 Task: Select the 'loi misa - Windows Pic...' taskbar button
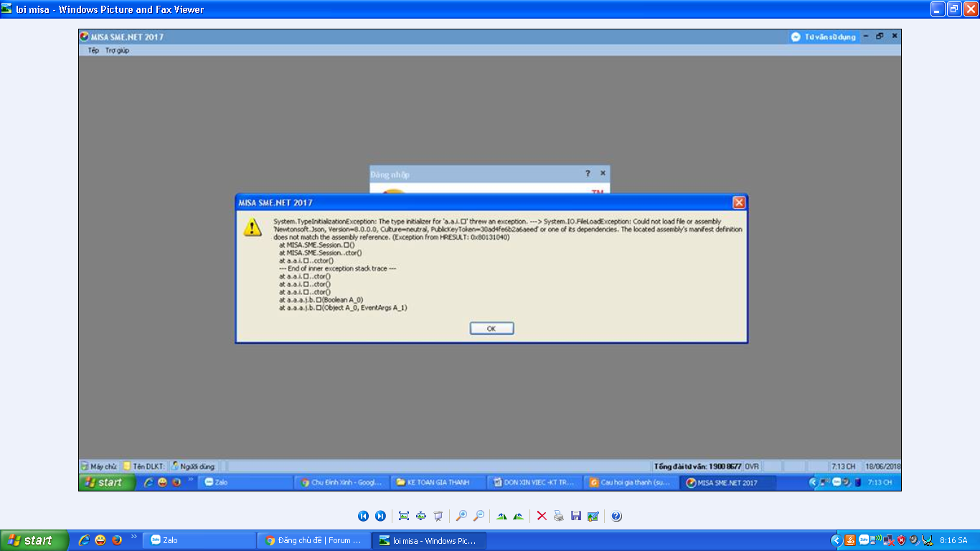coord(429,540)
